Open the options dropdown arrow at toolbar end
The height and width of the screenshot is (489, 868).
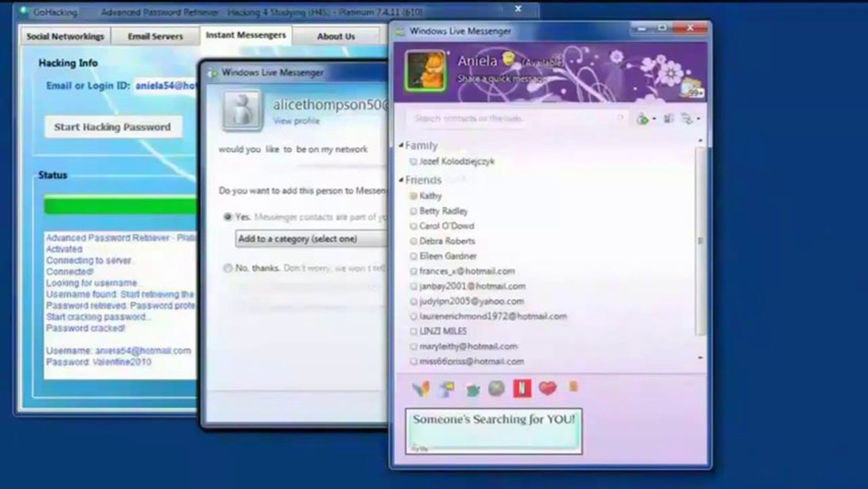click(698, 120)
